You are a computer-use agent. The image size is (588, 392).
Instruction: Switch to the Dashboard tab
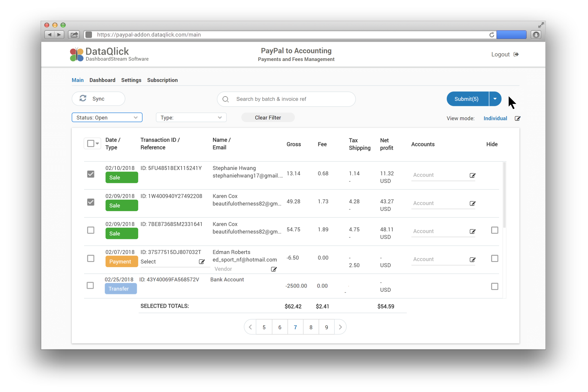pyautogui.click(x=102, y=80)
